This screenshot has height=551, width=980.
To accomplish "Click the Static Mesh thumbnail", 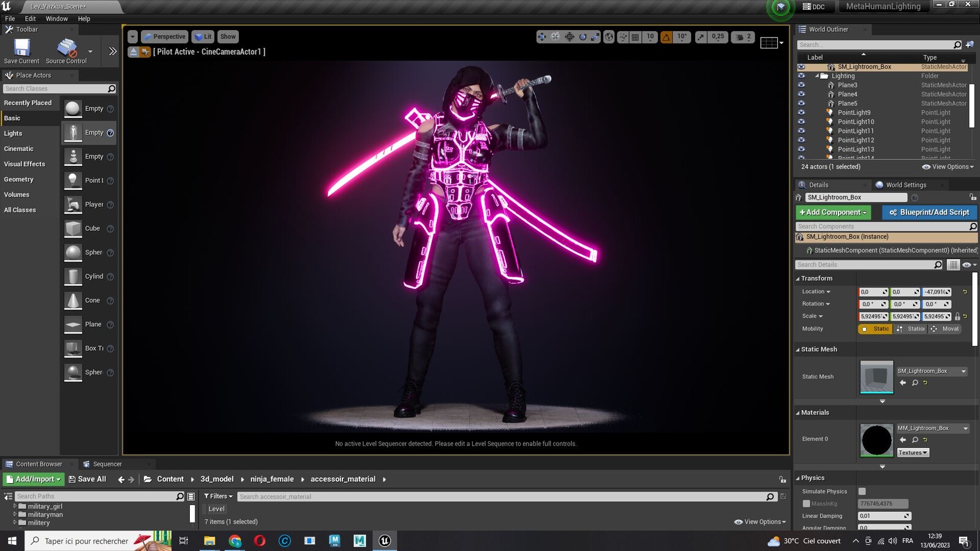I will coord(876,377).
